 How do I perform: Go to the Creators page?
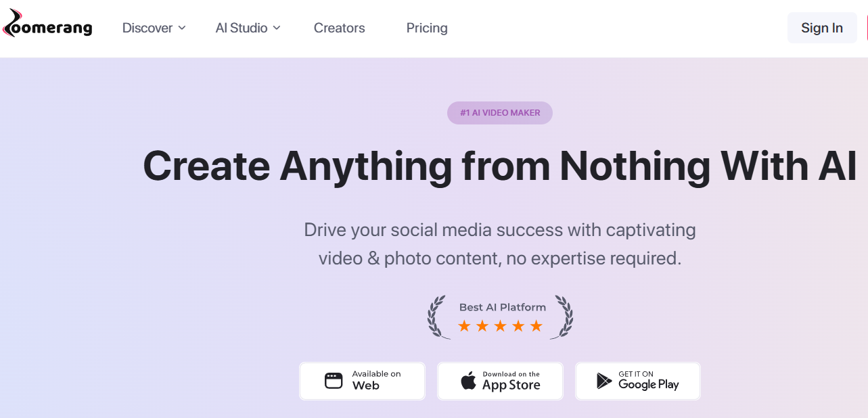[340, 28]
